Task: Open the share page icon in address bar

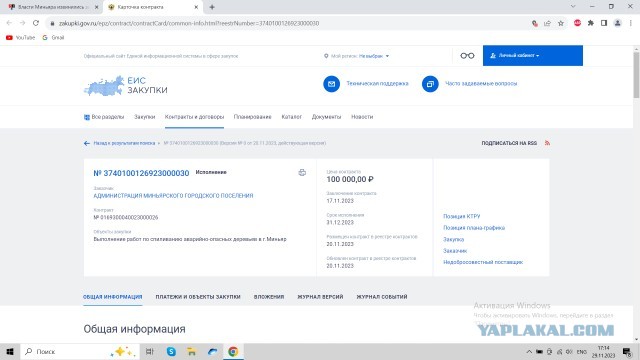Action: click(x=547, y=23)
